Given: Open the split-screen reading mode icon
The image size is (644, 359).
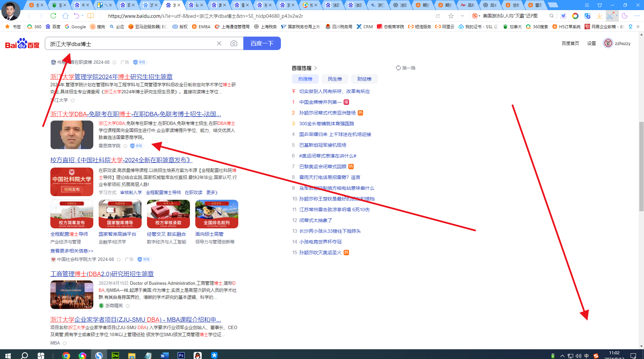Looking at the screenshot, I should [x=91, y=16].
